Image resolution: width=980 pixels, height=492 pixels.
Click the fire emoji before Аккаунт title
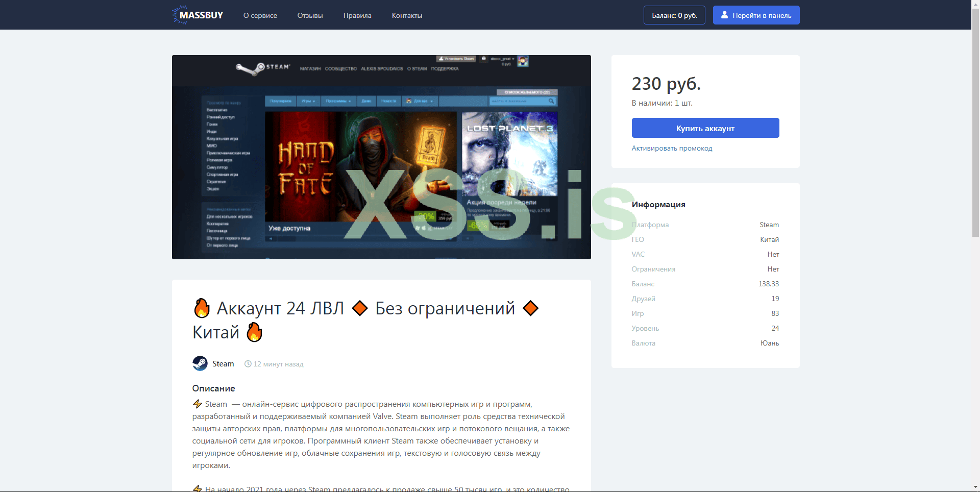click(x=202, y=308)
